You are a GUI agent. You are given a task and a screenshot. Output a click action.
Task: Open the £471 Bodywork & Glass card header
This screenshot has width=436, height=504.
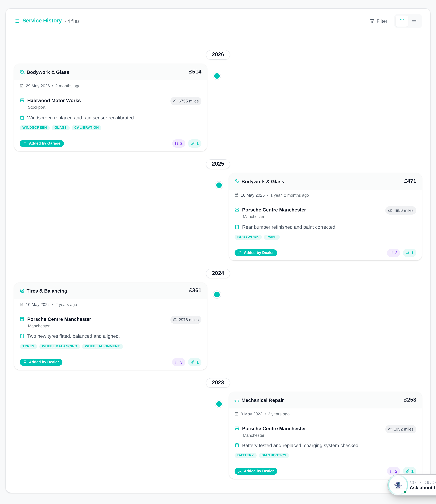(325, 182)
